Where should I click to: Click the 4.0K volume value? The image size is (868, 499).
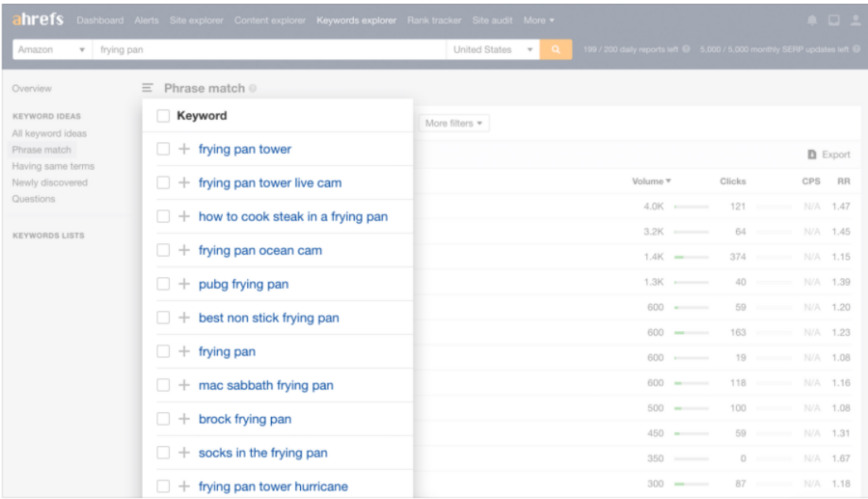click(653, 206)
